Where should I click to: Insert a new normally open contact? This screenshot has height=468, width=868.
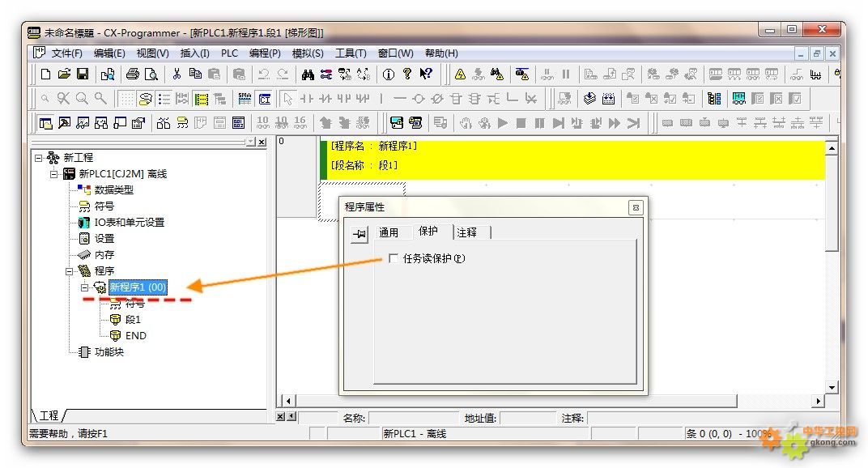tap(306, 99)
